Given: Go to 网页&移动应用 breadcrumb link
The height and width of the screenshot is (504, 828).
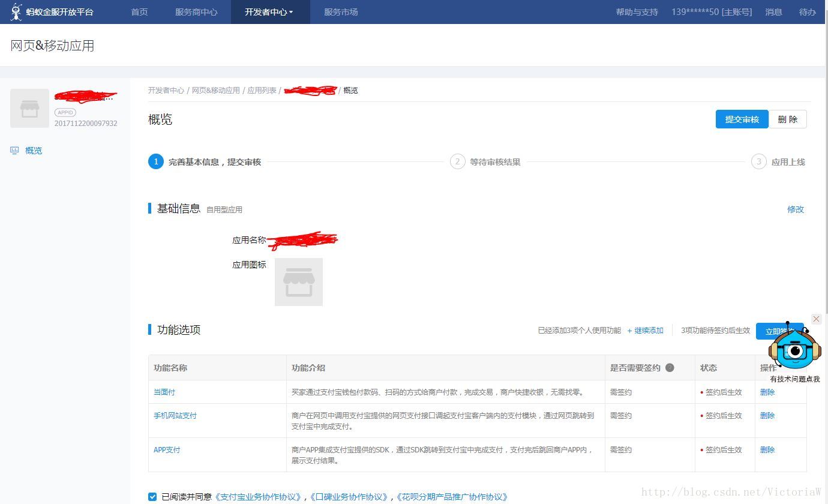Looking at the screenshot, I should click(x=215, y=91).
